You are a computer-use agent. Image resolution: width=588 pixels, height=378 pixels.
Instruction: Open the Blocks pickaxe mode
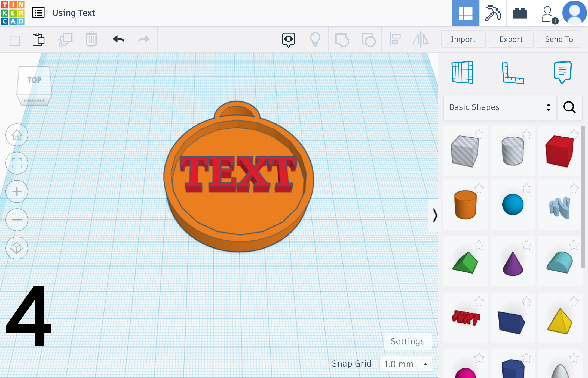tap(493, 13)
